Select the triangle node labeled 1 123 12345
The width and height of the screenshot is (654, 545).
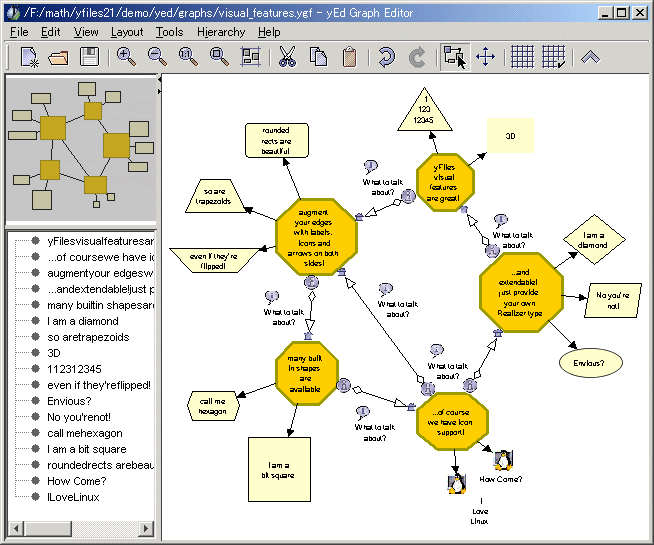pyautogui.click(x=425, y=113)
